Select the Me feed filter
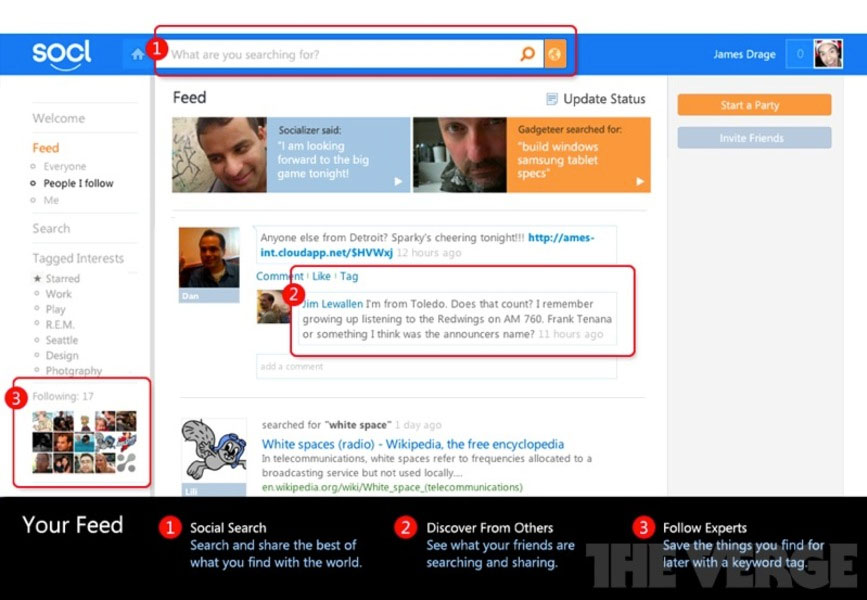Viewport: 867px width, 600px height. pyautogui.click(x=51, y=200)
